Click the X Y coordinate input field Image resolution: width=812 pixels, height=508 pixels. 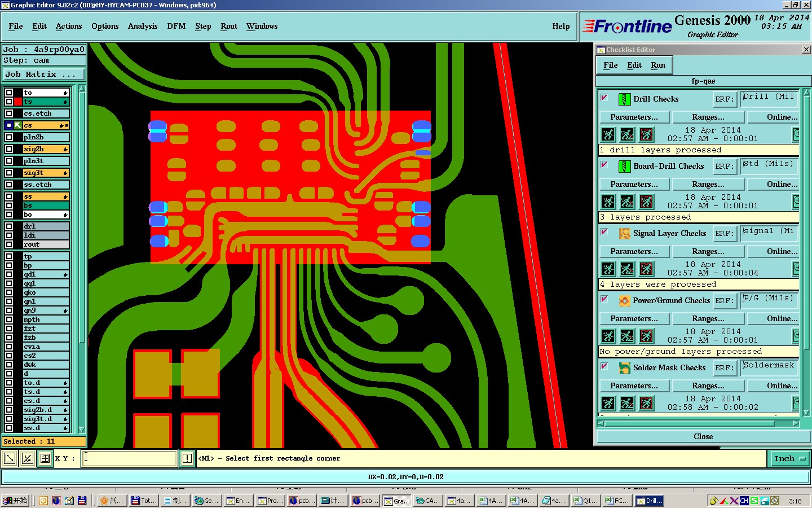130,458
